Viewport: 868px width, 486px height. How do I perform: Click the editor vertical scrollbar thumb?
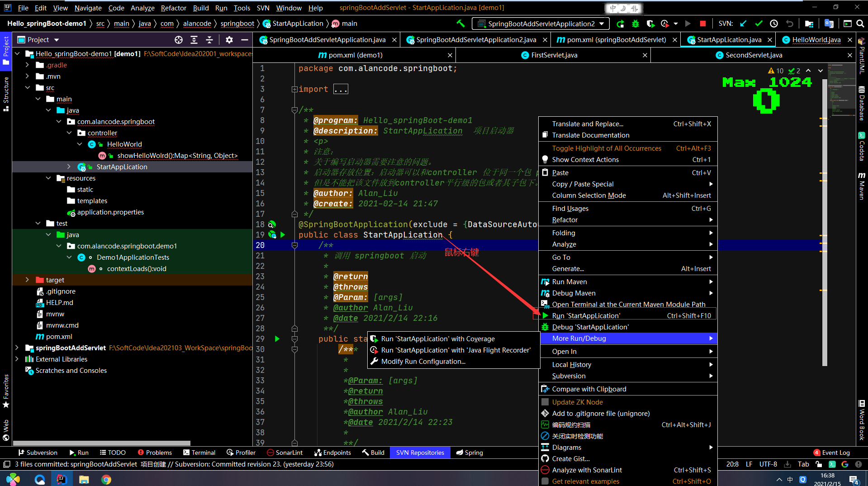click(x=824, y=222)
